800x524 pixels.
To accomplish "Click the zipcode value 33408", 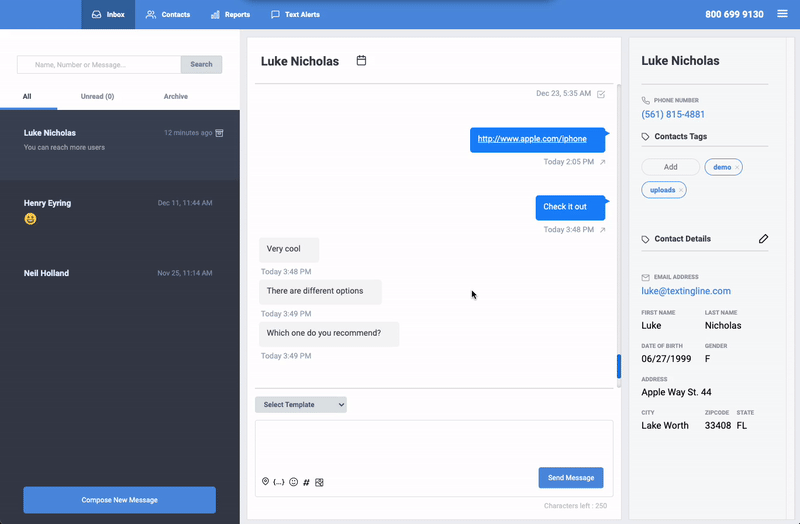I will click(717, 426).
